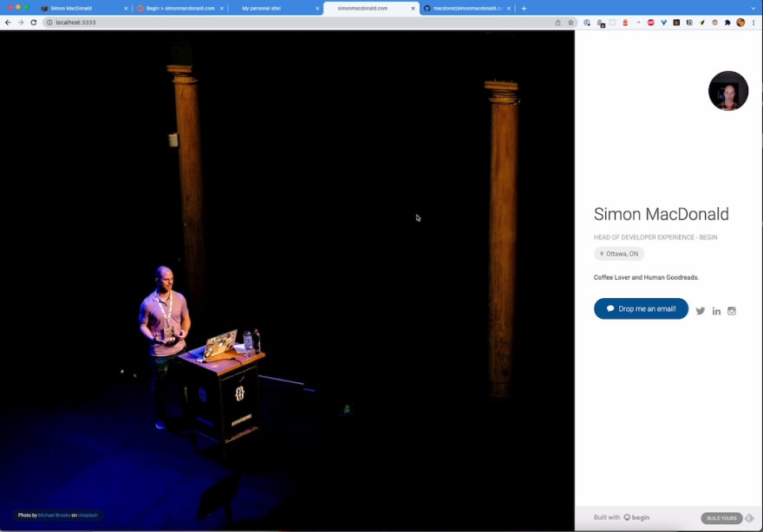
Task: Close the My personal site! tab
Action: (317, 9)
